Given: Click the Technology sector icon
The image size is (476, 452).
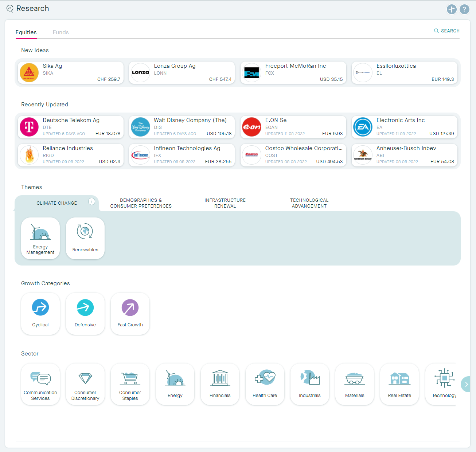Looking at the screenshot, I should pos(444,384).
